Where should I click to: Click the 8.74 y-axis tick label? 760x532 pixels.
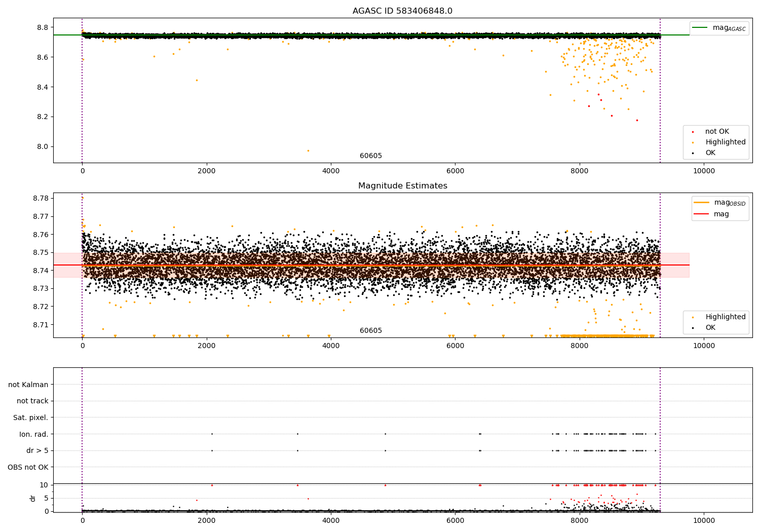tap(41, 271)
